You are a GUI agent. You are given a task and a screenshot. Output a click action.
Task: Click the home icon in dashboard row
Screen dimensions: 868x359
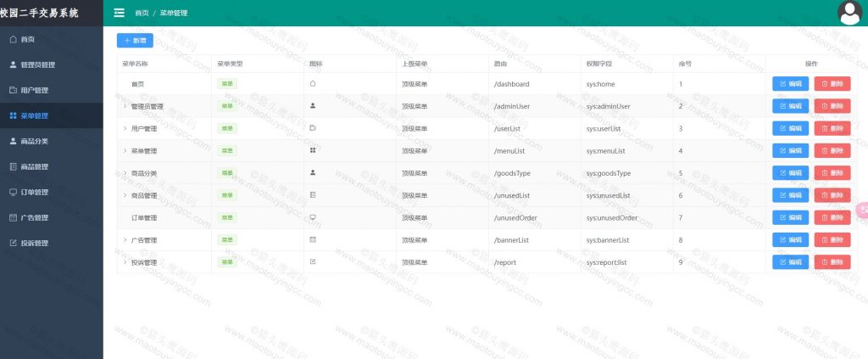pos(313,84)
